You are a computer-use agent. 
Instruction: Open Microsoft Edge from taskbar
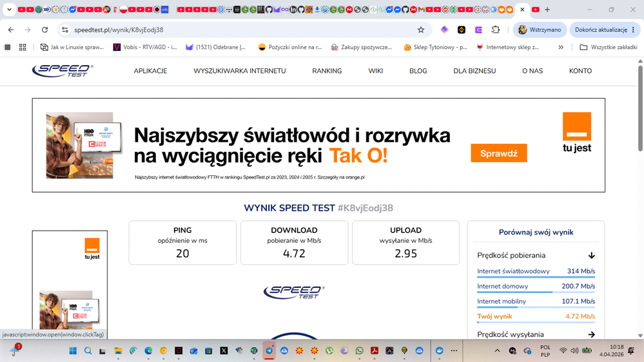[x=148, y=350]
